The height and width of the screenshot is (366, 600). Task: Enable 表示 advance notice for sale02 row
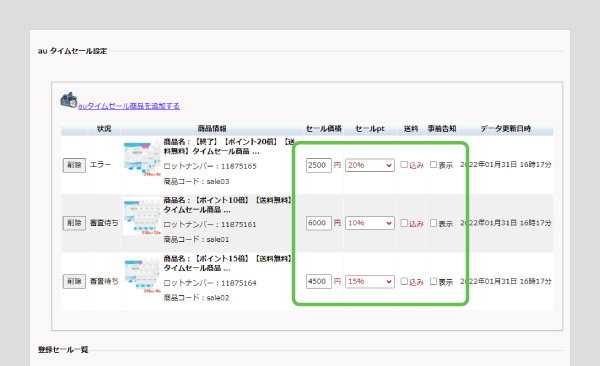coord(433,281)
